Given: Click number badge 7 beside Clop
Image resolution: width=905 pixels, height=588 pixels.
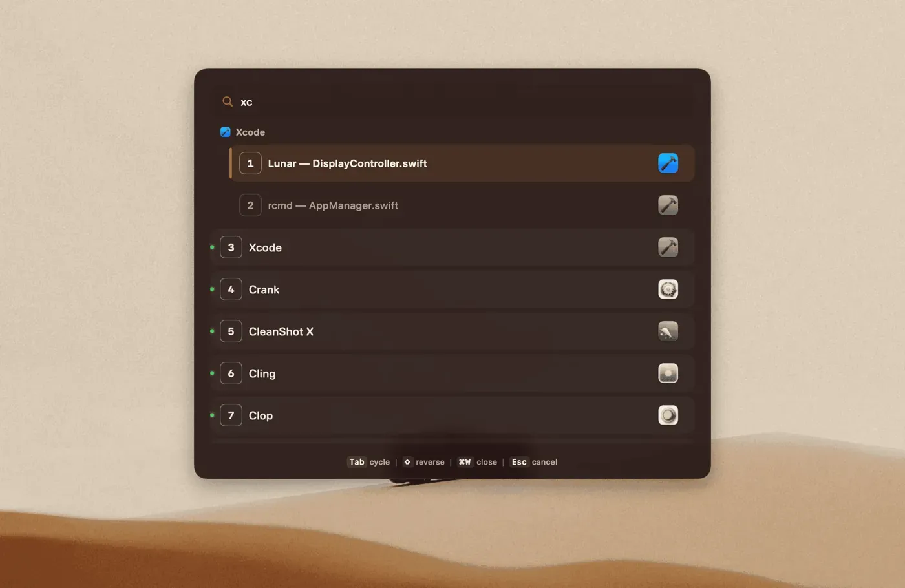Looking at the screenshot, I should pyautogui.click(x=231, y=415).
